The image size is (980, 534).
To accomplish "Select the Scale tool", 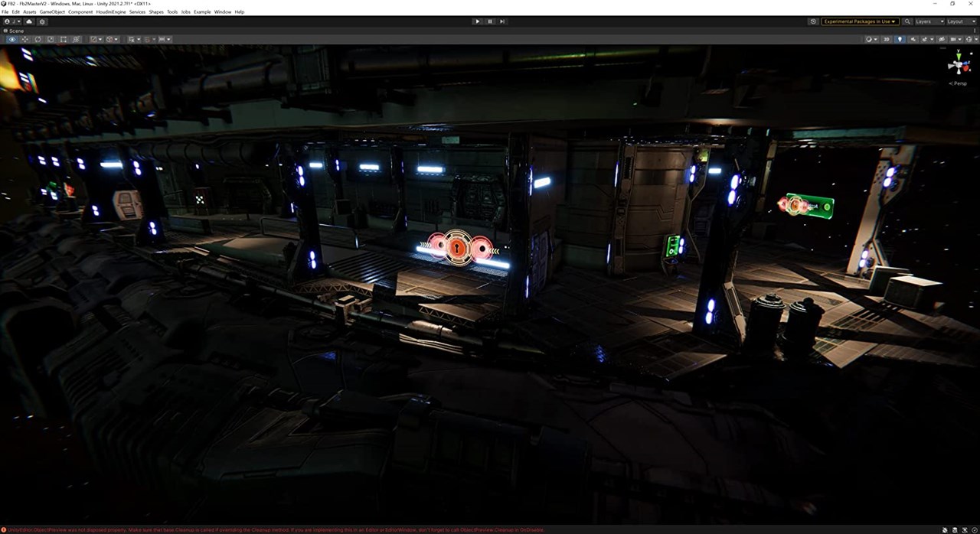I will (x=51, y=39).
